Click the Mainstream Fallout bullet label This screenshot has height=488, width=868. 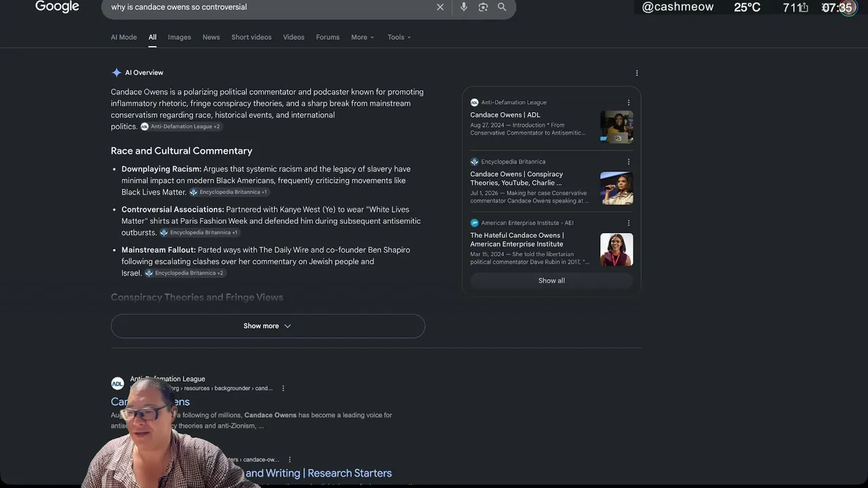click(x=159, y=250)
